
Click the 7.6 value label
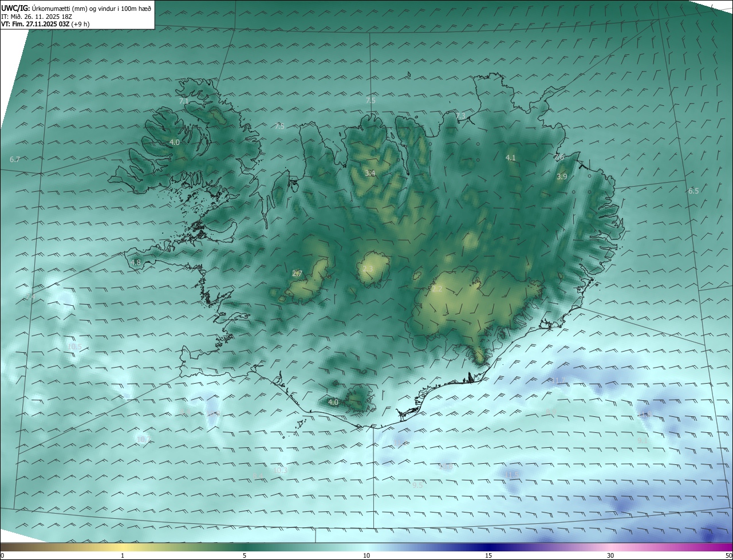coord(559,157)
